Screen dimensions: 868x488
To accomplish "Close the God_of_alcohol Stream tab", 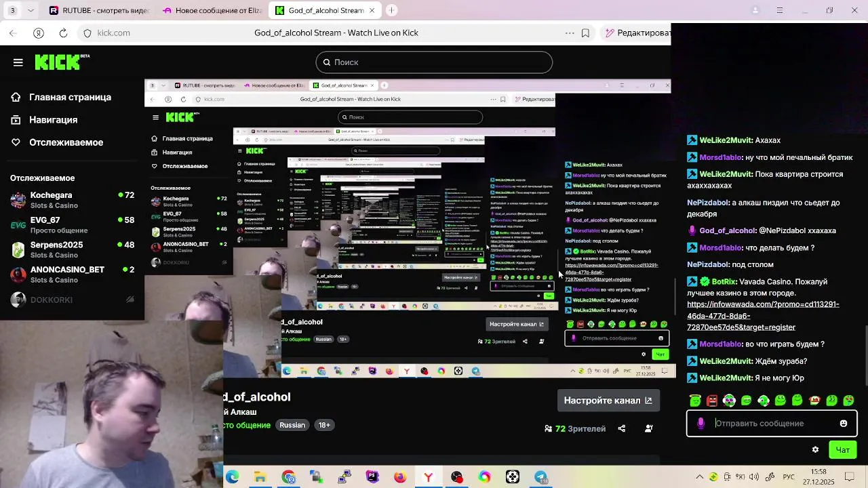I will point(372,10).
